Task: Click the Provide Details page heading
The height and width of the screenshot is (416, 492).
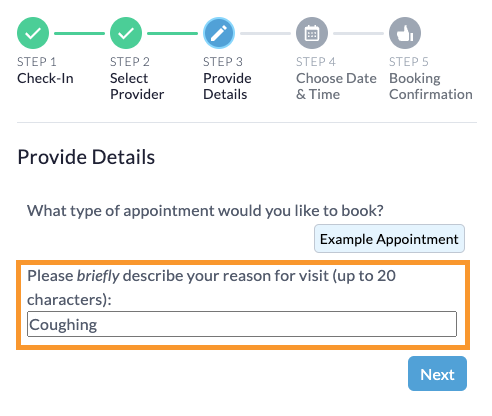Action: [86, 157]
